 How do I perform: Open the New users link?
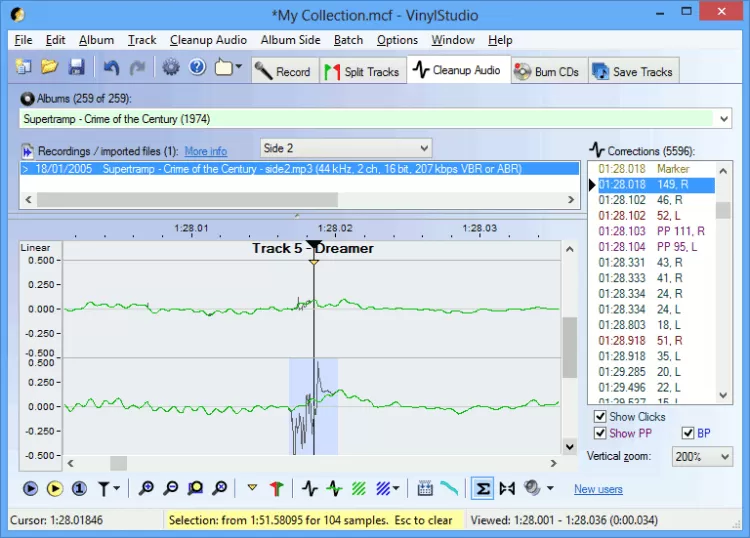(x=598, y=489)
